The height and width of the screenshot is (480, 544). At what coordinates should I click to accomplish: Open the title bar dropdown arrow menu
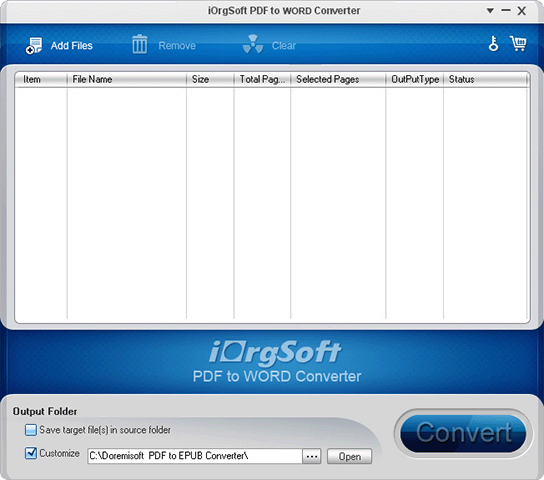coord(490,11)
